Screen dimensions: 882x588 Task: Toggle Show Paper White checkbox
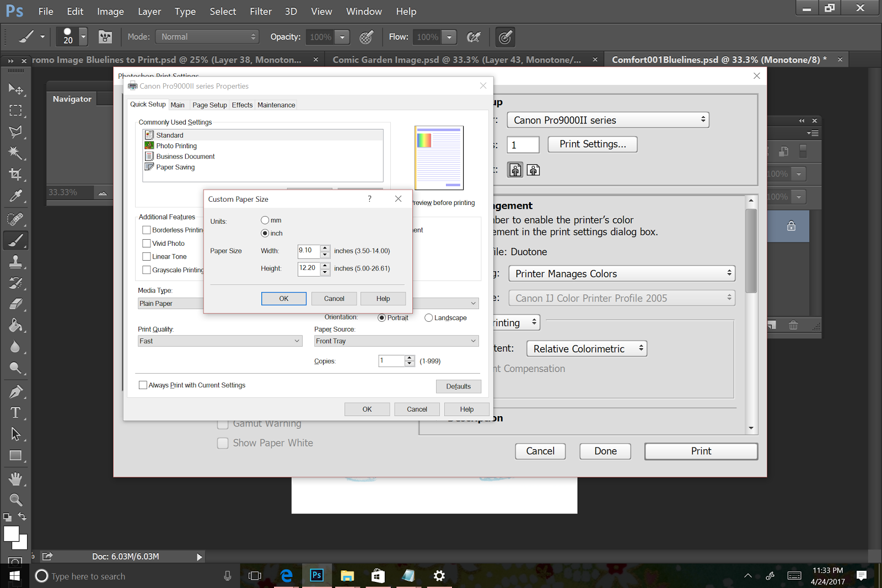click(223, 443)
